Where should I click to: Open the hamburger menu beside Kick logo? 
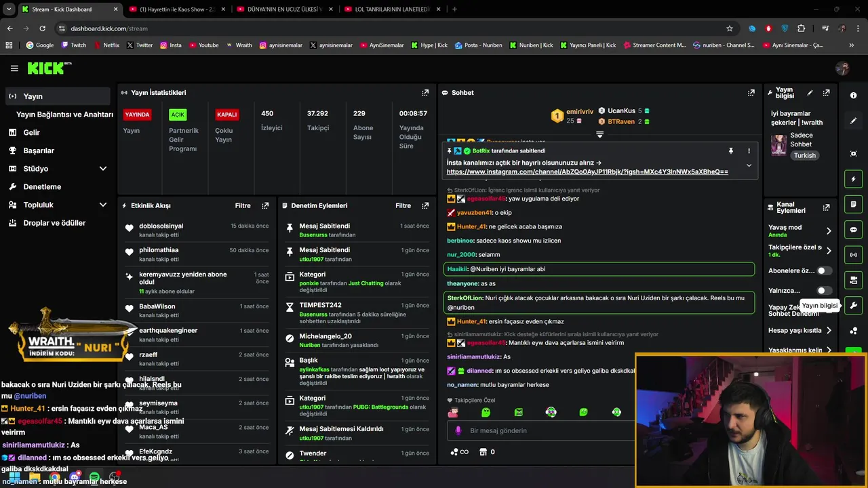[14, 68]
